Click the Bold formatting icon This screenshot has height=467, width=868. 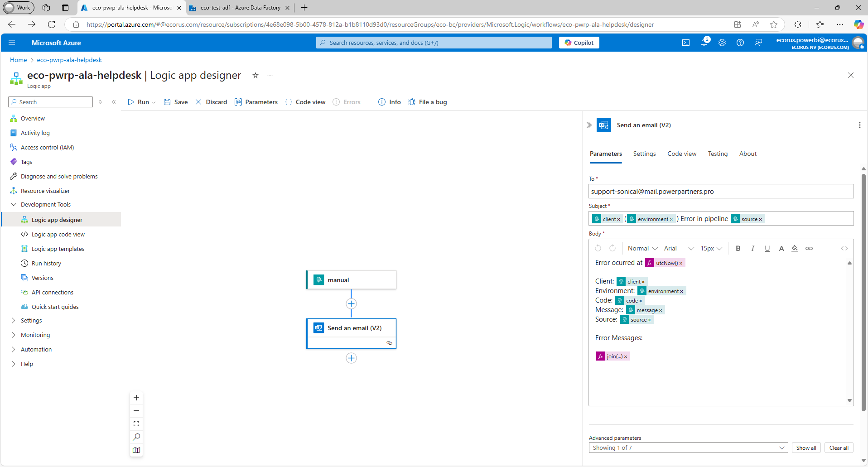(738, 248)
